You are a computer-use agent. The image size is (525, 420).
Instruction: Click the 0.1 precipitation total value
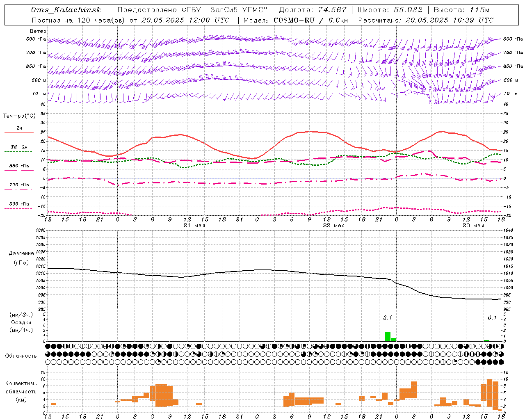tap(492, 317)
